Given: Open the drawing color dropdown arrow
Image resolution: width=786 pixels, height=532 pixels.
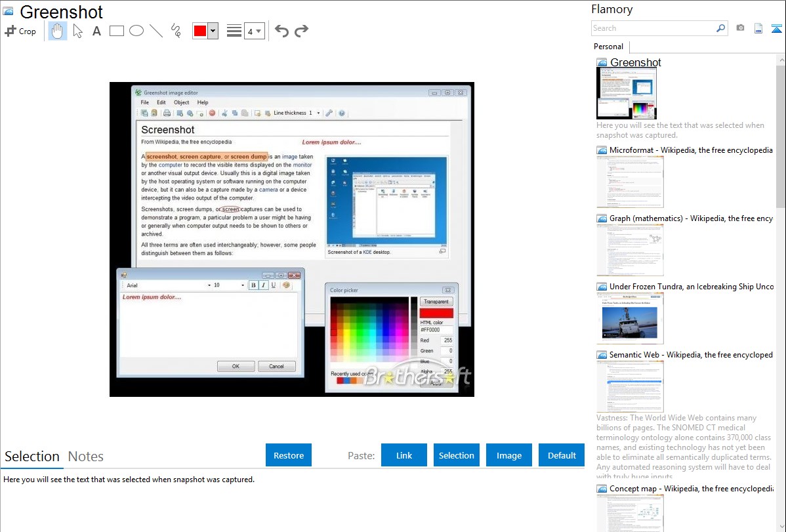Looking at the screenshot, I should click(213, 31).
